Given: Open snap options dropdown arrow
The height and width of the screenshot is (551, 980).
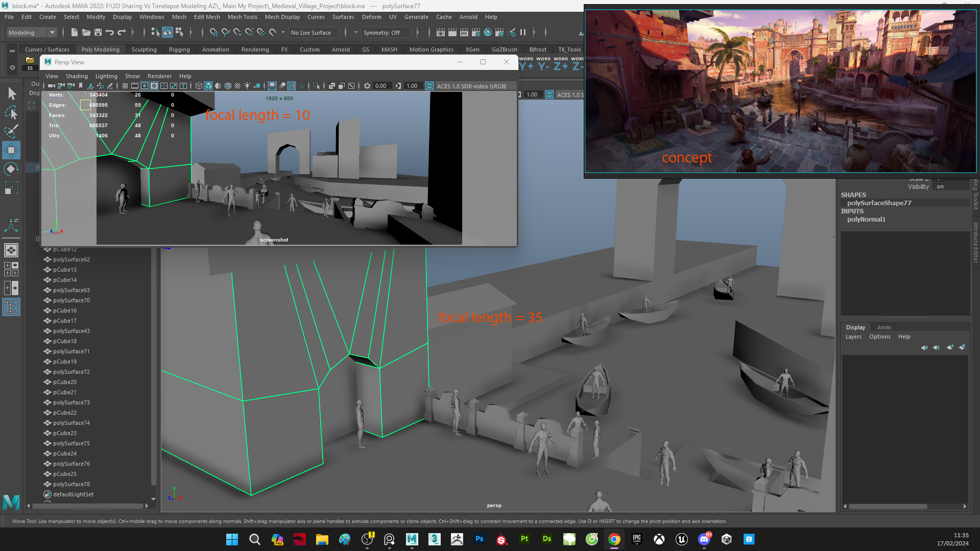Looking at the screenshot, I should [283, 32].
